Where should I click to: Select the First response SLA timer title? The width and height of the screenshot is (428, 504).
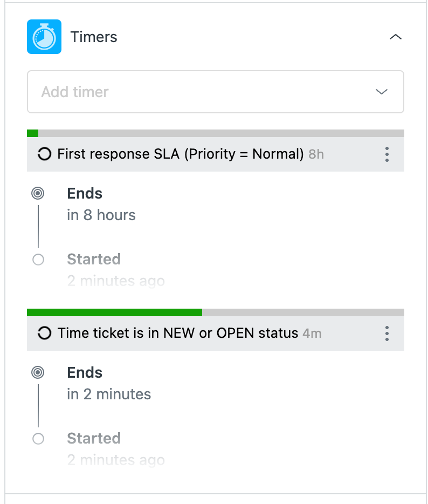click(181, 154)
